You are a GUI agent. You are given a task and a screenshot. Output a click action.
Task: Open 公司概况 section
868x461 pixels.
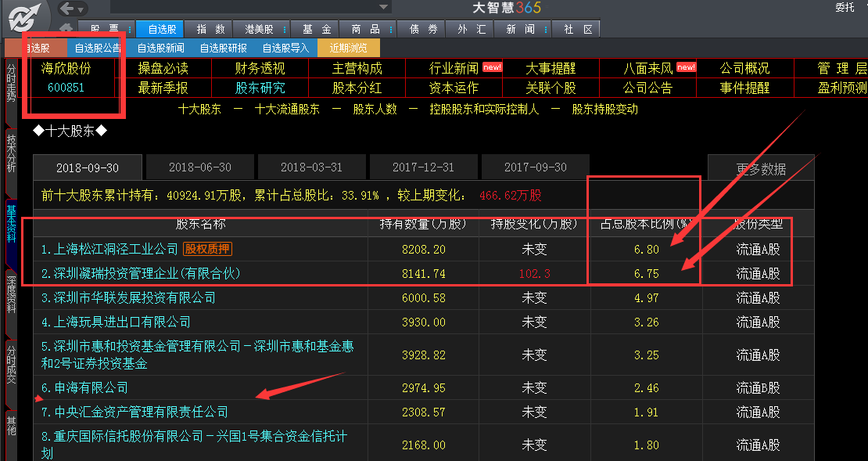[744, 68]
